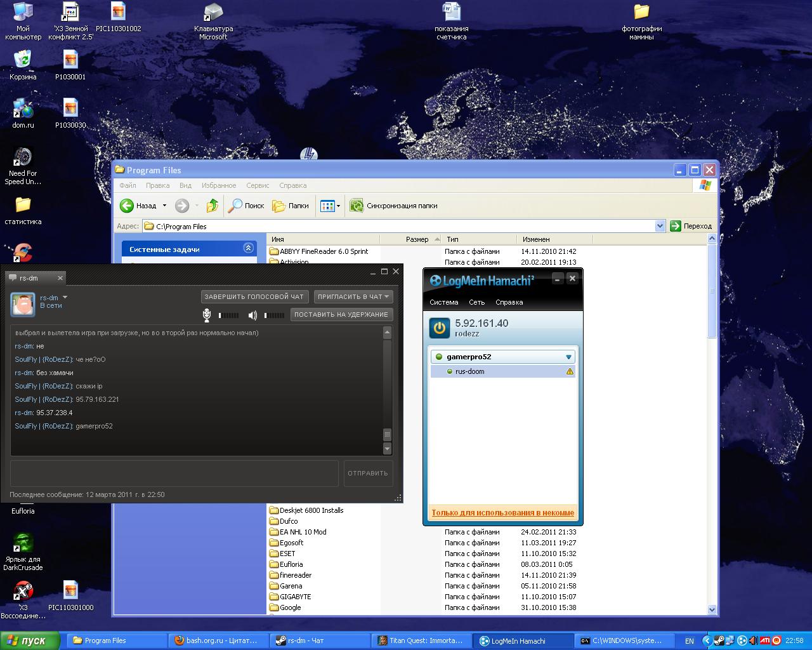The height and width of the screenshot is (650, 812).
Task: Click the rs-dm user avatar
Action: tap(23, 305)
